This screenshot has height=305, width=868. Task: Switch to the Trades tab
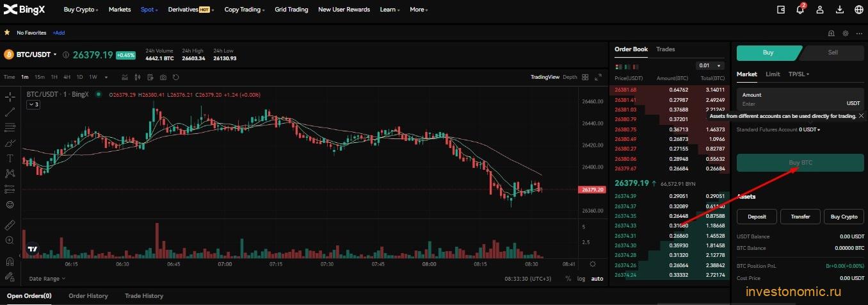click(666, 49)
